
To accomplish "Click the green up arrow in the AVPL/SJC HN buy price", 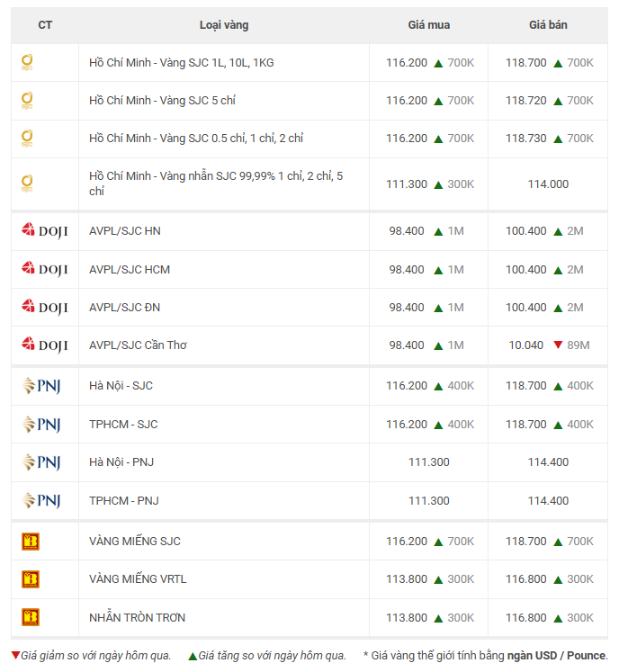I will 438,232.
